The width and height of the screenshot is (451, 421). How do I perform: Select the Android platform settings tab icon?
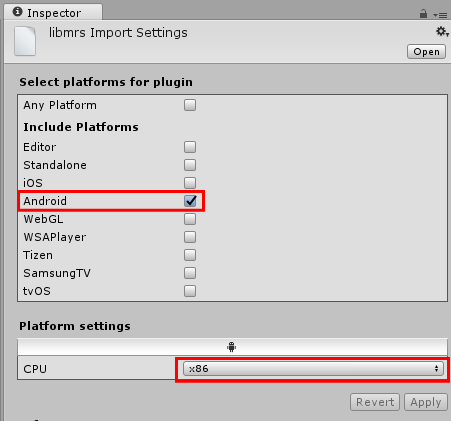coord(231,347)
